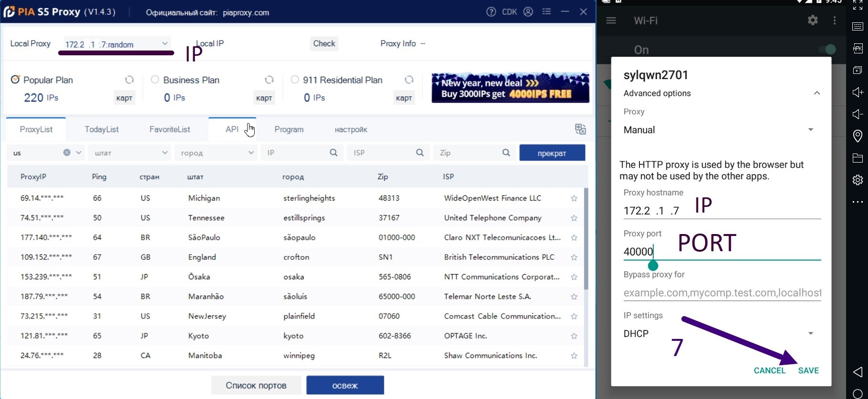
Task: Click the Bypass proxy for field
Action: tap(722, 293)
